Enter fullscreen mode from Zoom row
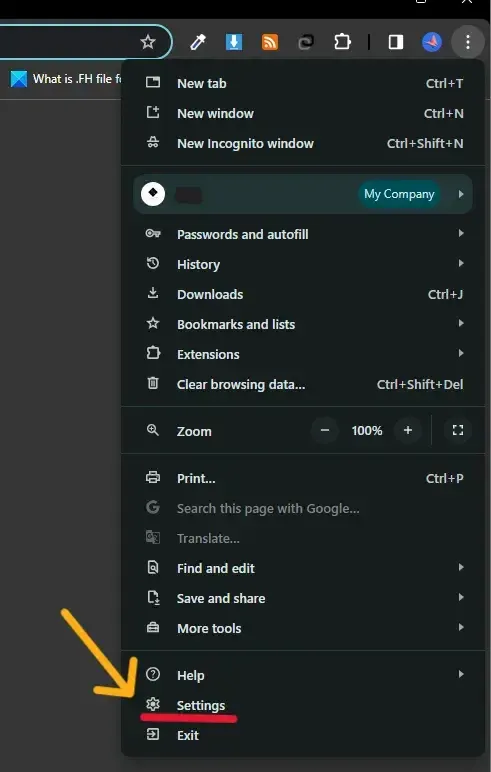The image size is (491, 772). [x=458, y=430]
